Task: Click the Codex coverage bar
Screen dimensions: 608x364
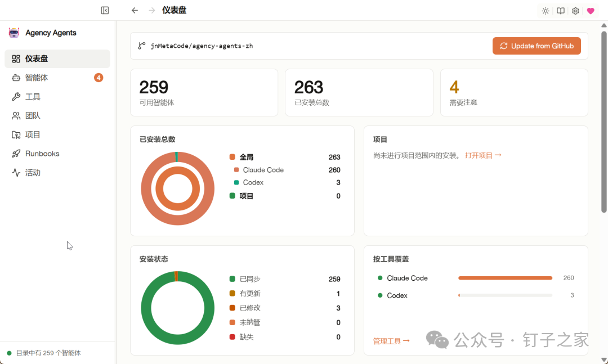Action: [505, 295]
